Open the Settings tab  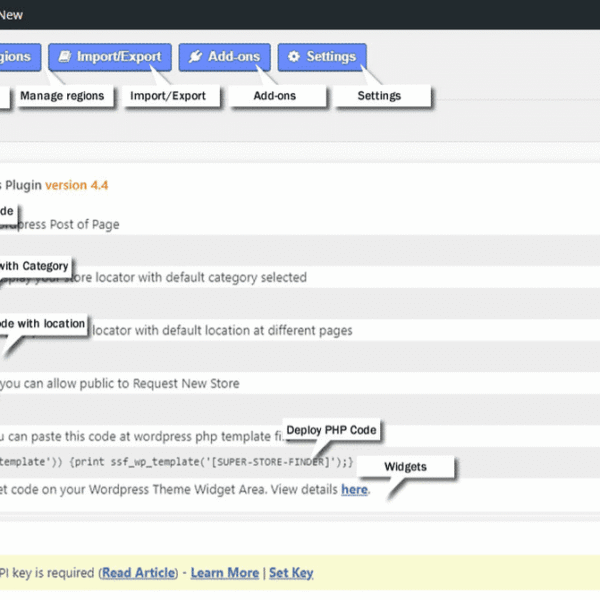click(x=322, y=57)
